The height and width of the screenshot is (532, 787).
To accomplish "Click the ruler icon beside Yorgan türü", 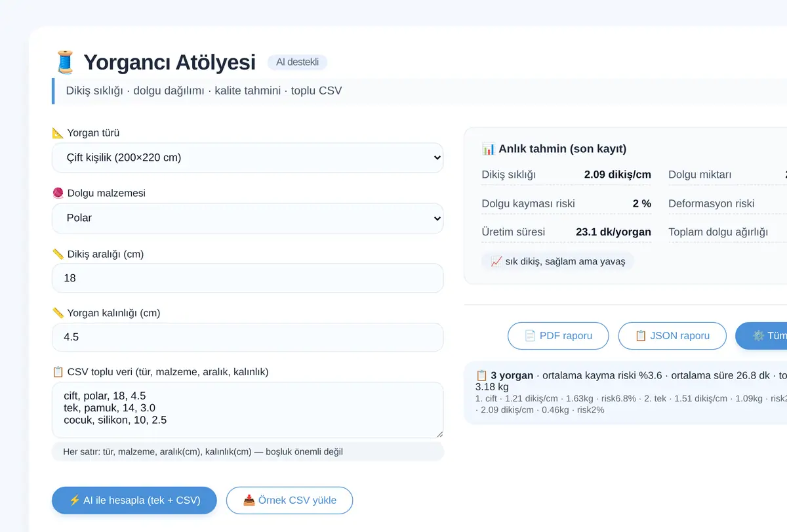I will click(58, 133).
